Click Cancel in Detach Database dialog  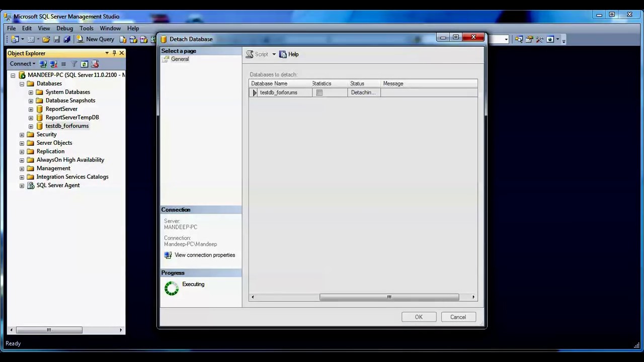pos(458,317)
